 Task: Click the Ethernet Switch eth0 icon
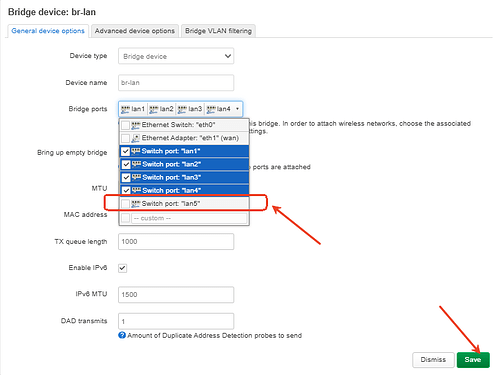tap(136, 125)
